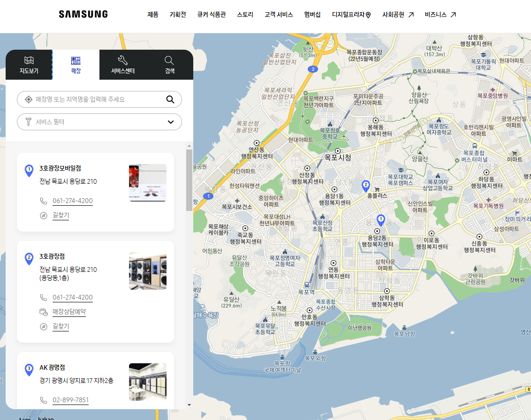Call 02-899-7851 for AK 광명점
Viewport: 531px width, 420px height.
[70, 400]
